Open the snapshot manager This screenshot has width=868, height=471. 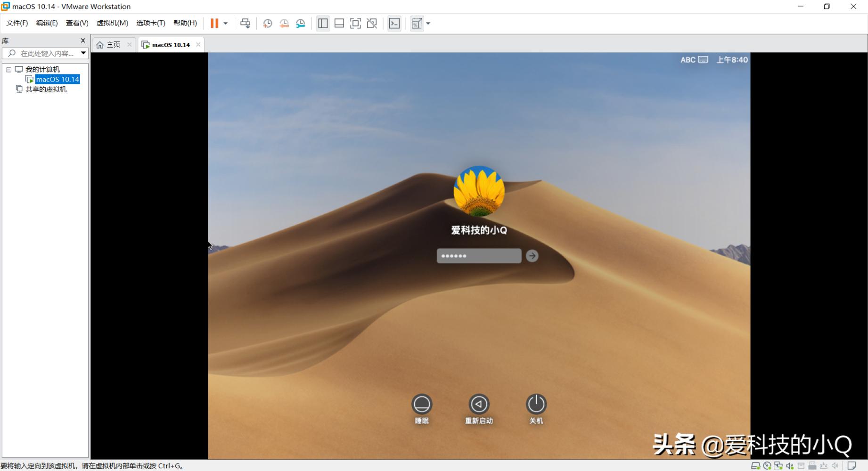pos(300,23)
